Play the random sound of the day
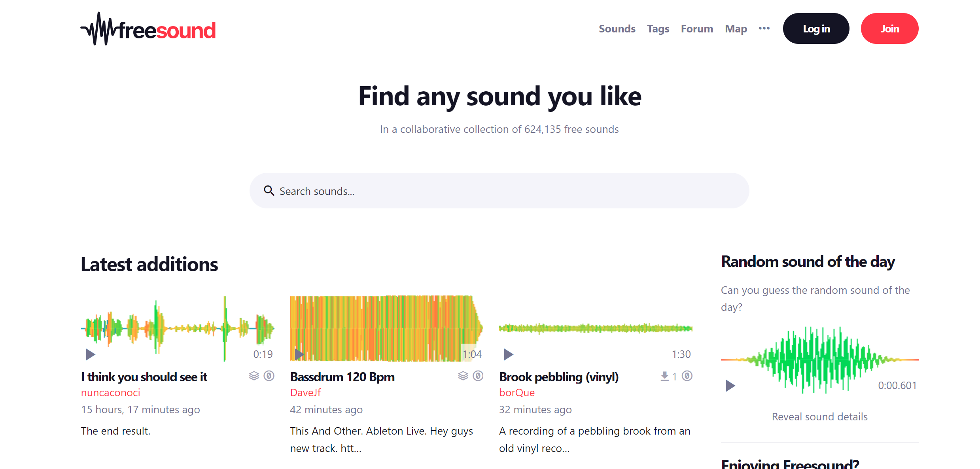 [x=730, y=386]
